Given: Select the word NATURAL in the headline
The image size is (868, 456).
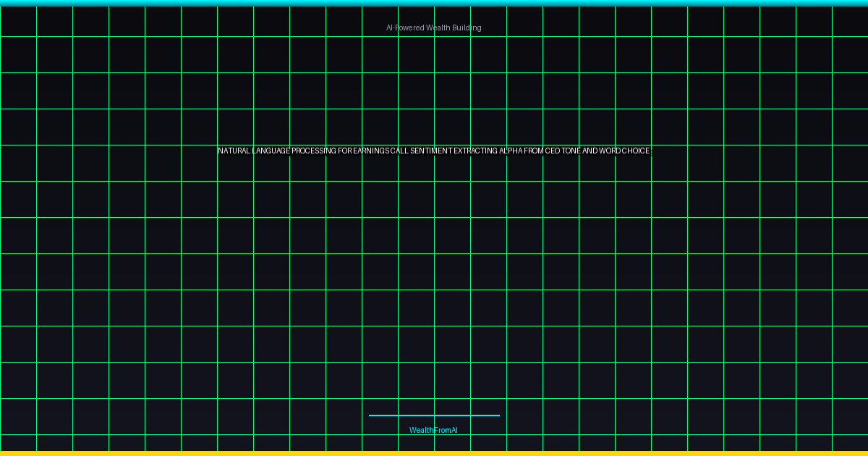Looking at the screenshot, I should (234, 151).
